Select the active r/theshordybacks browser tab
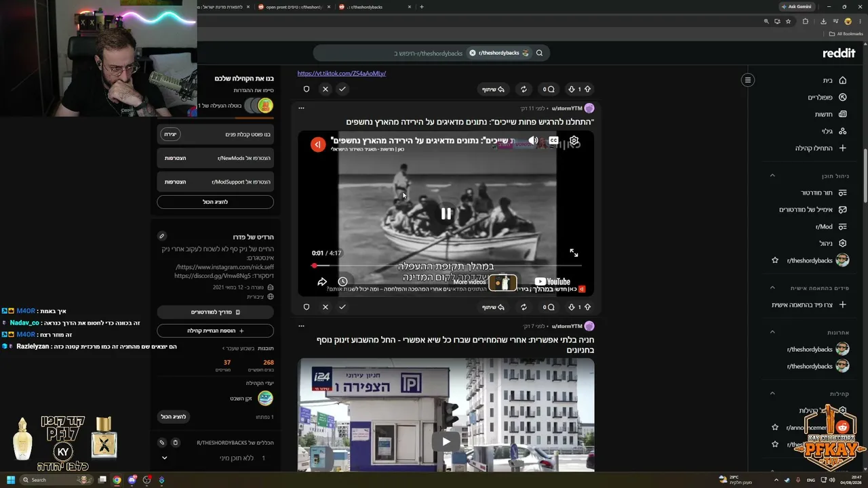 point(373,7)
